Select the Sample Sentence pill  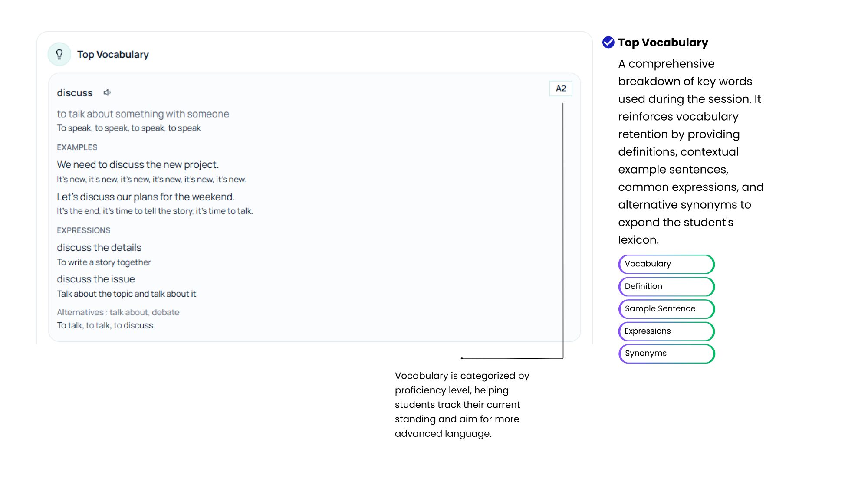point(666,309)
